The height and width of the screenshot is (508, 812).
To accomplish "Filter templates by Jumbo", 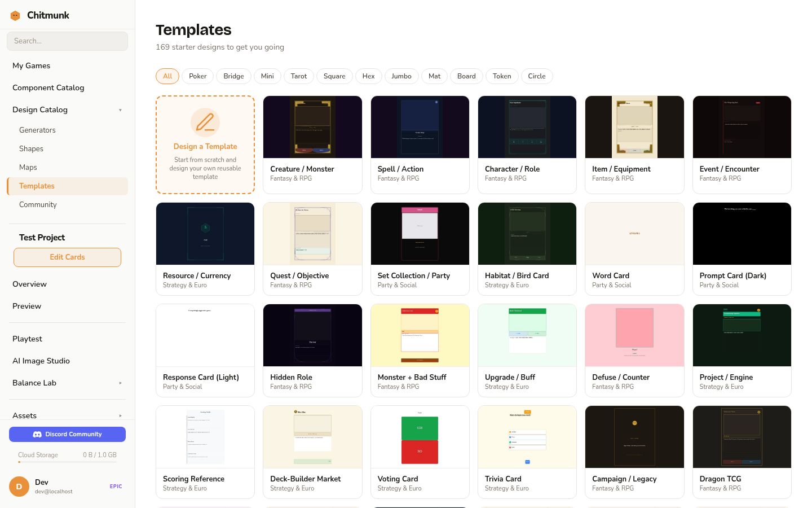I will click(401, 76).
